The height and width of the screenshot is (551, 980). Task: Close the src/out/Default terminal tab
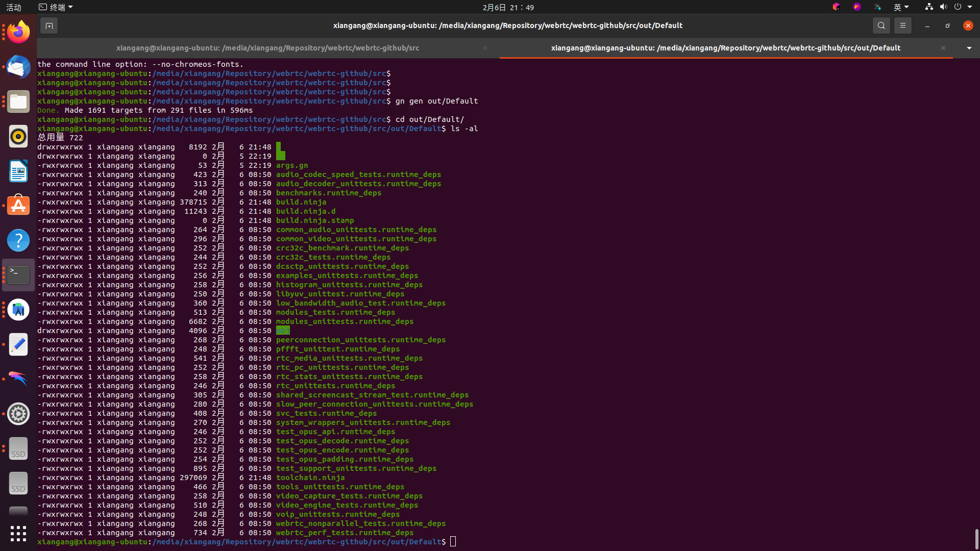pos(943,48)
